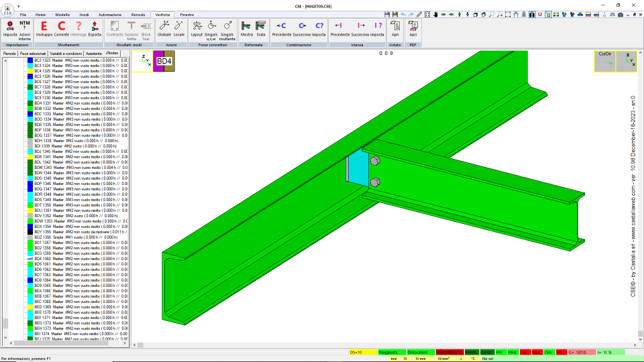Click the Fin snap status button

pyautogui.click(x=500, y=352)
